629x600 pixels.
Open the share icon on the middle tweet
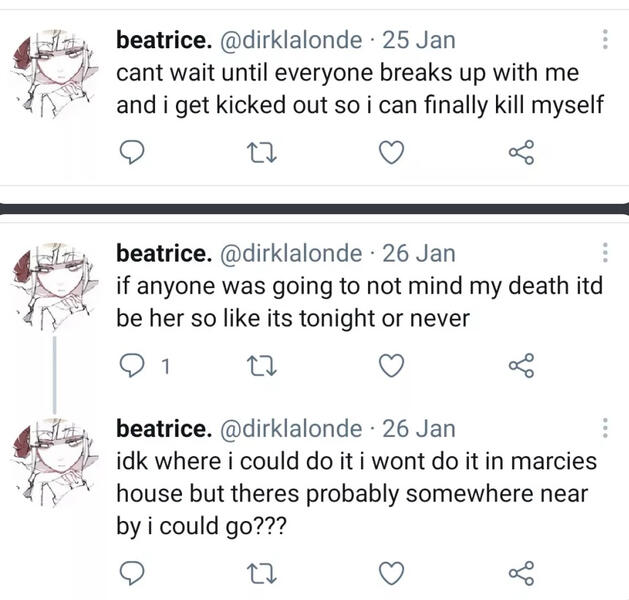pyautogui.click(x=523, y=367)
